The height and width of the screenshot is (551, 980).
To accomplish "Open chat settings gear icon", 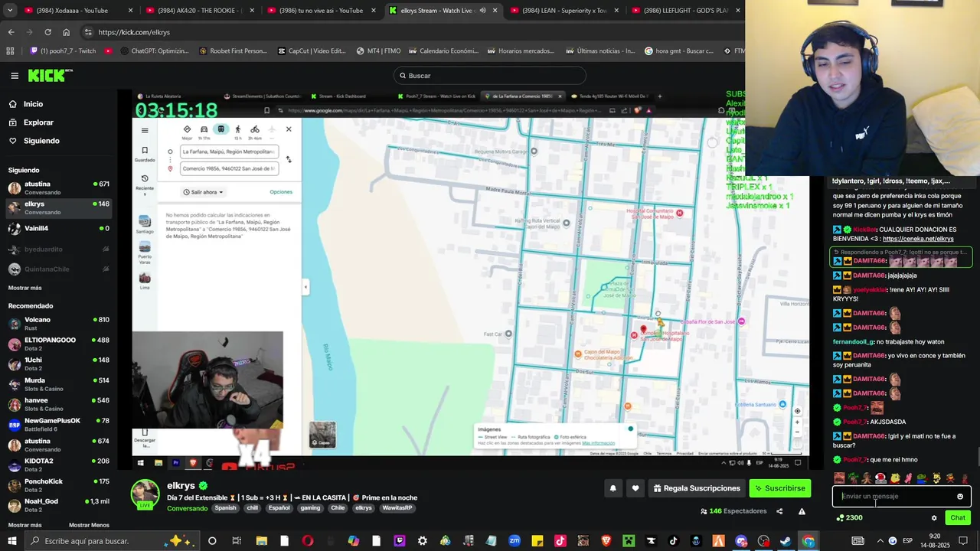I will tap(934, 518).
